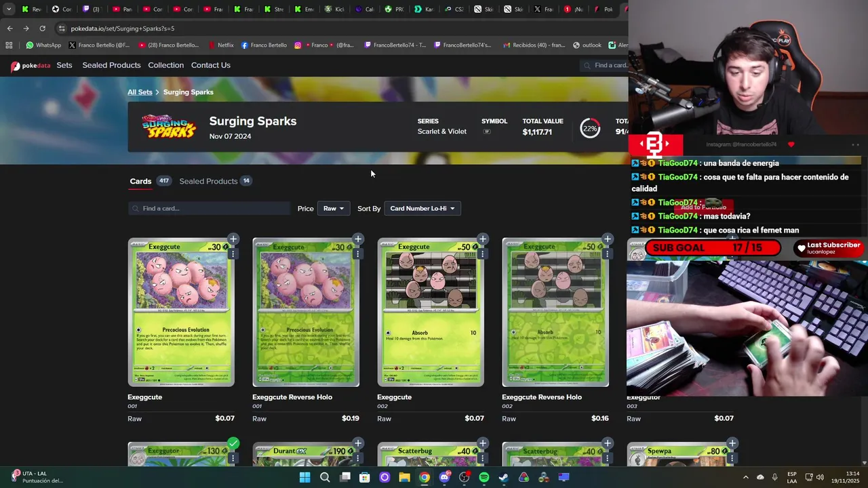Image resolution: width=868 pixels, height=488 pixels.
Task: Add Exeggcute 002 card with its plus icon
Action: [482, 239]
